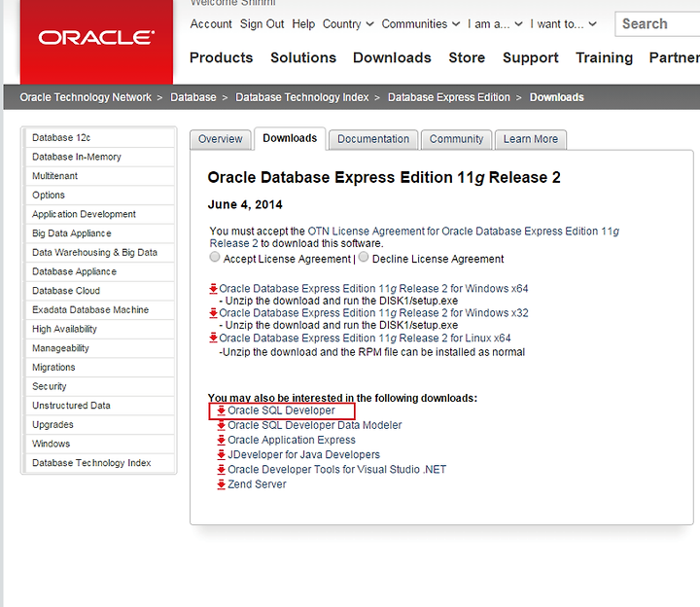Image resolution: width=700 pixels, height=607 pixels.
Task: Open Migrations in sidebar
Action: pos(100,367)
